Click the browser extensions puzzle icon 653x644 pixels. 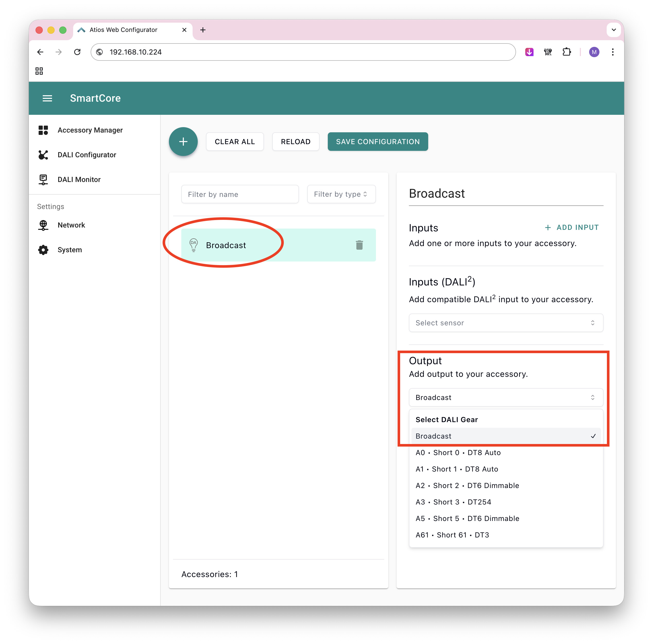[566, 52]
